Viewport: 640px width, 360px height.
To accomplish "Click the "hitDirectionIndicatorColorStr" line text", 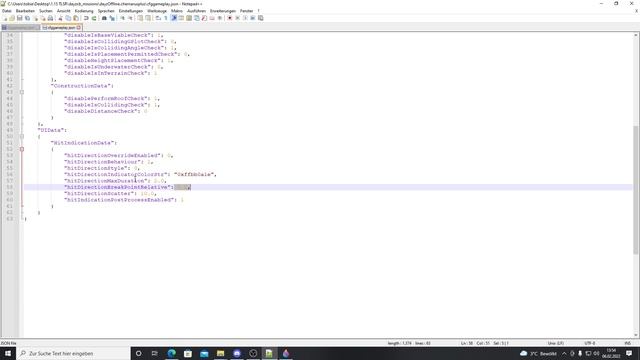I will pos(140,174).
